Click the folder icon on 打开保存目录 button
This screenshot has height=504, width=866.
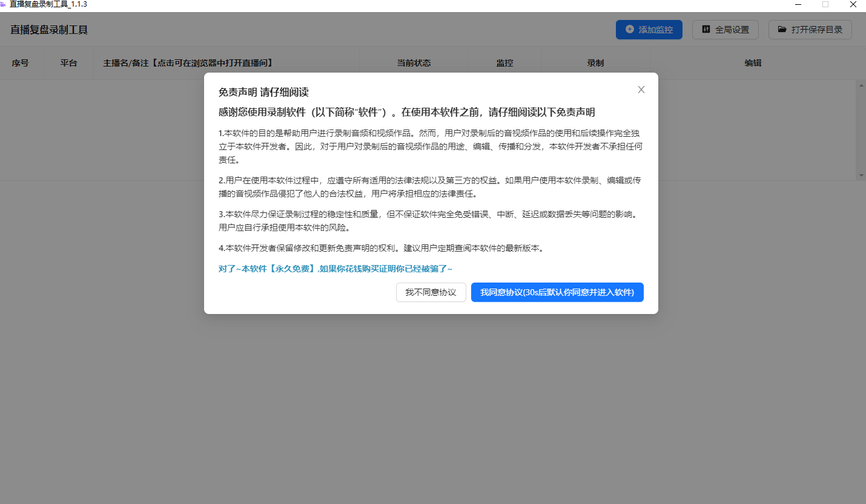click(x=782, y=29)
